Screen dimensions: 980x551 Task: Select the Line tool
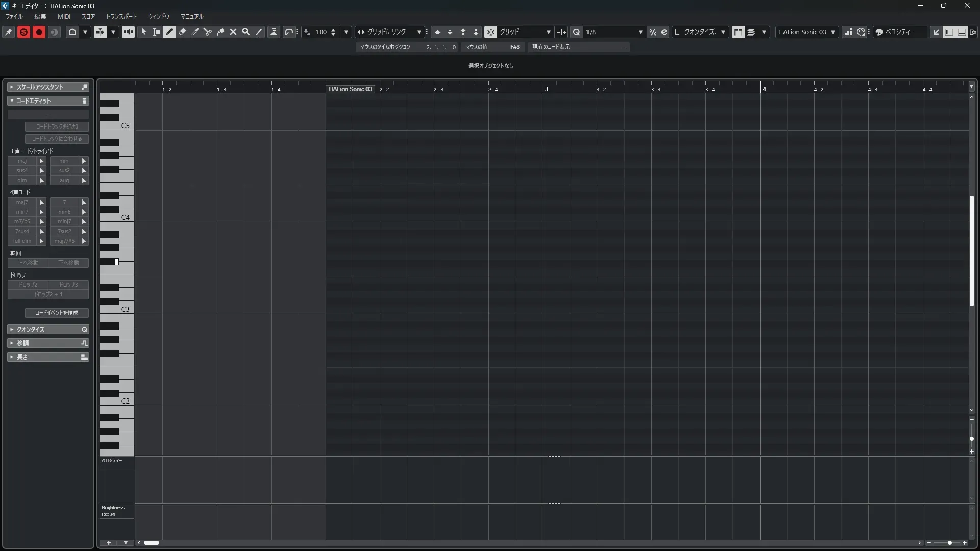pos(259,32)
